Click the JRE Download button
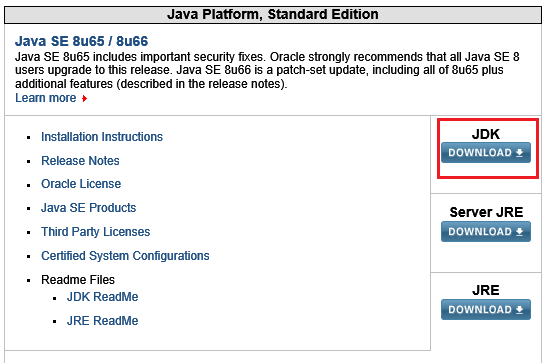 click(486, 309)
